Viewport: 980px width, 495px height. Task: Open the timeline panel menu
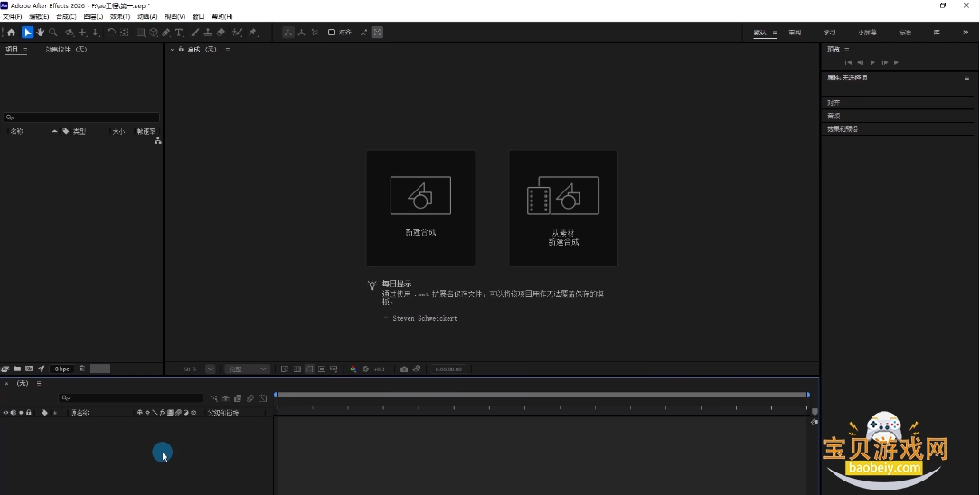(x=39, y=383)
